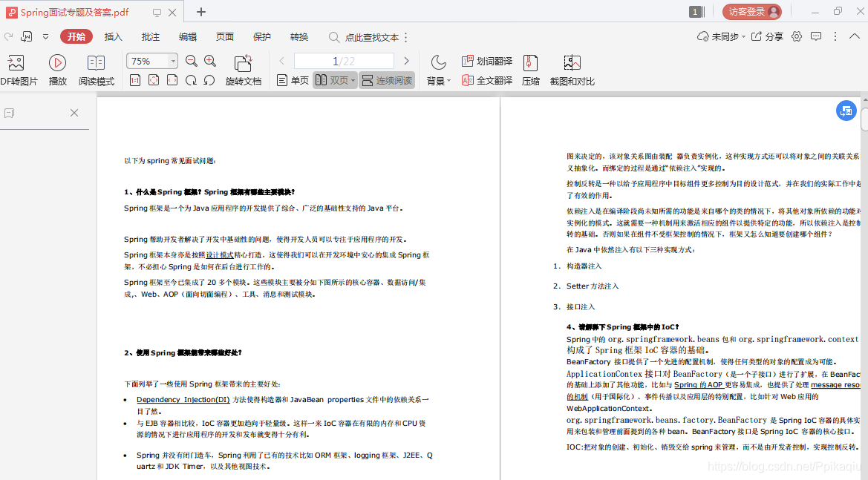Close the Spring面试专题及答案.pdf tab
The image size is (868, 480).
(x=173, y=12)
